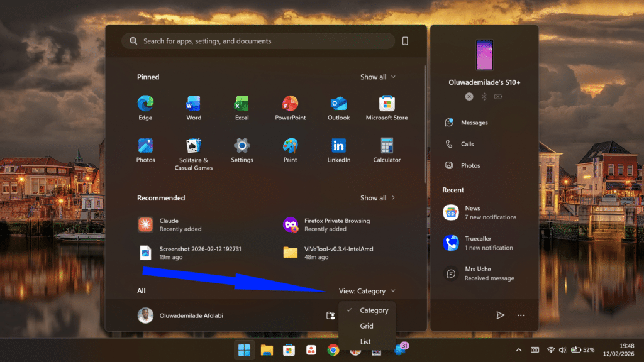Launch the Microsoft Store
Viewport: 644px width, 362px height.
[x=386, y=107]
